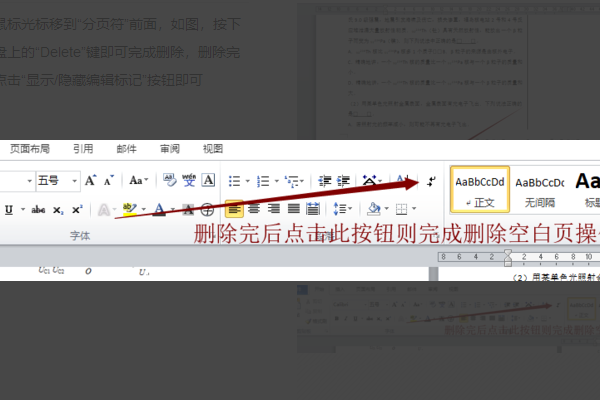Expand the bullets library dropdown arrow
This screenshot has width=600, height=400.
tap(248, 181)
